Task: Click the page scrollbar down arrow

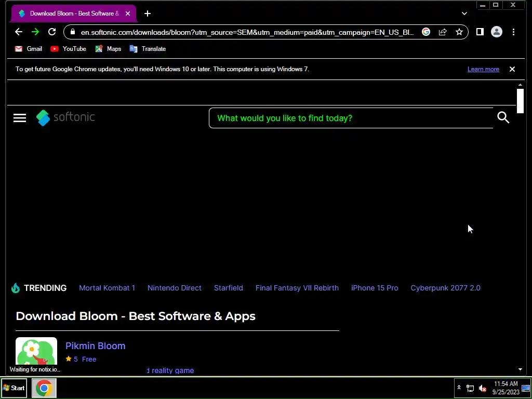Action: (x=520, y=369)
